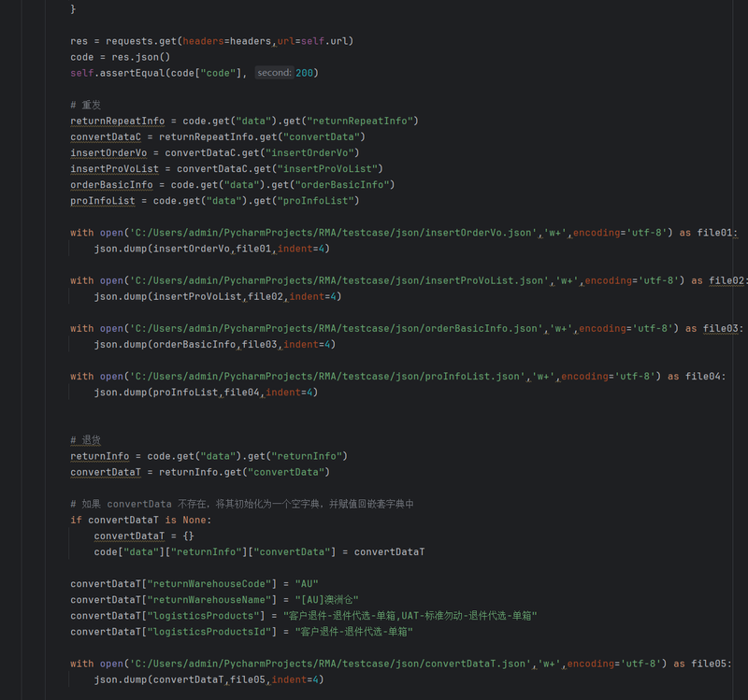
Task: Click the number 200 in assertEqual
Action: [x=304, y=73]
